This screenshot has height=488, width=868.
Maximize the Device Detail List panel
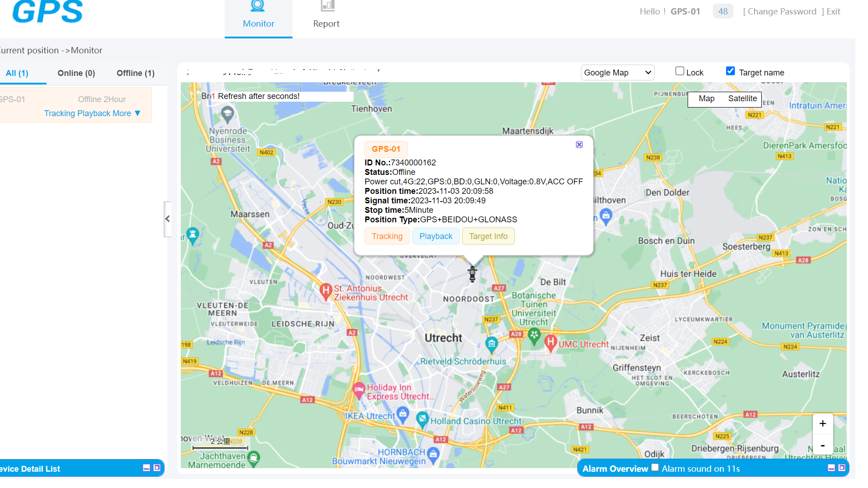(x=157, y=468)
